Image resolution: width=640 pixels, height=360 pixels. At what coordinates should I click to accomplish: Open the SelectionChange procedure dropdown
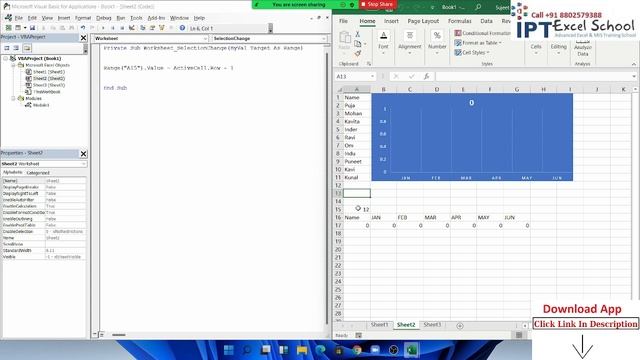coord(324,38)
